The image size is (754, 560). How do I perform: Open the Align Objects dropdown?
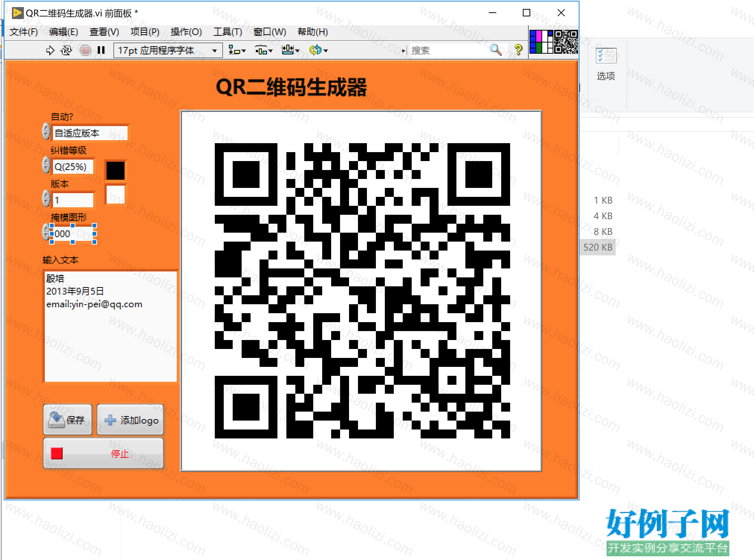click(x=237, y=50)
